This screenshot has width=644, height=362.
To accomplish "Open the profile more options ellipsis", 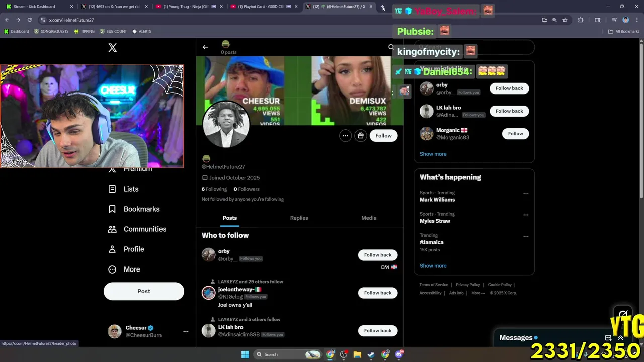I will tap(345, 136).
